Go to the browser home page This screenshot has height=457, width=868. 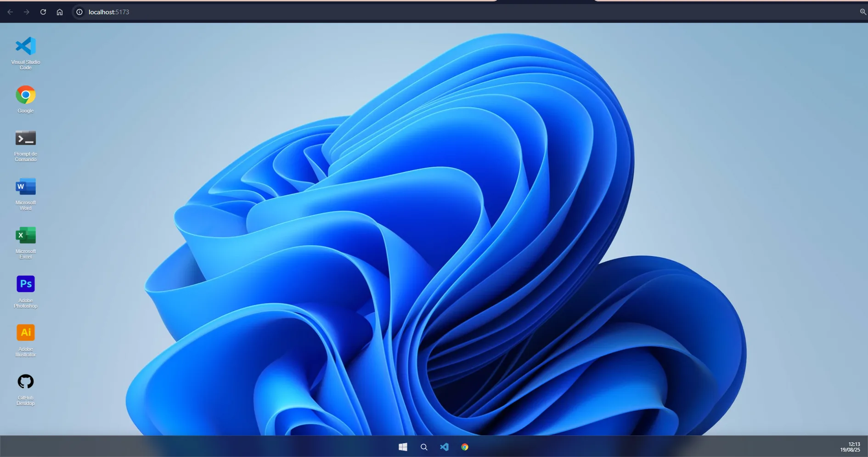(x=59, y=12)
